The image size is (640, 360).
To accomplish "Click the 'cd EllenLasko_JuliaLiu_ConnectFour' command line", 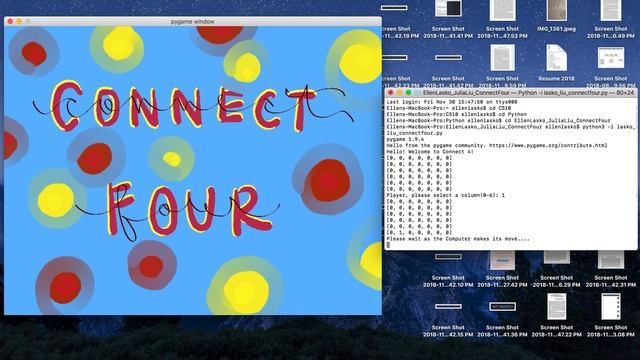I will pos(498,120).
